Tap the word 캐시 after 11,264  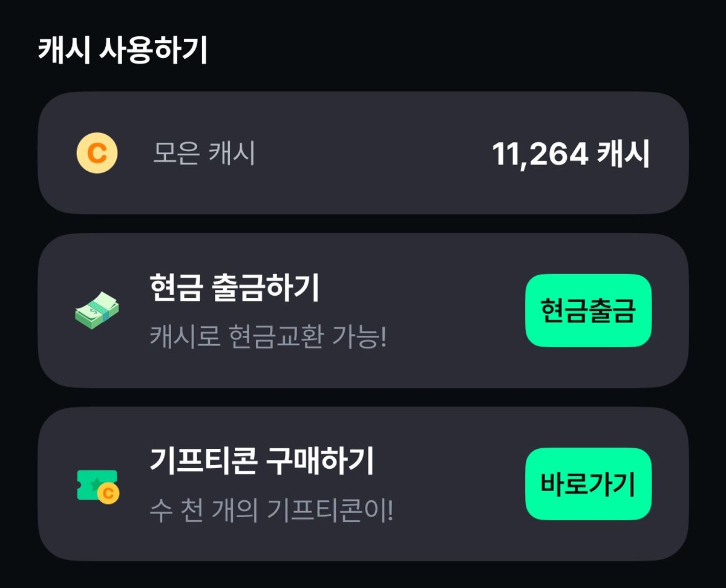click(x=623, y=154)
